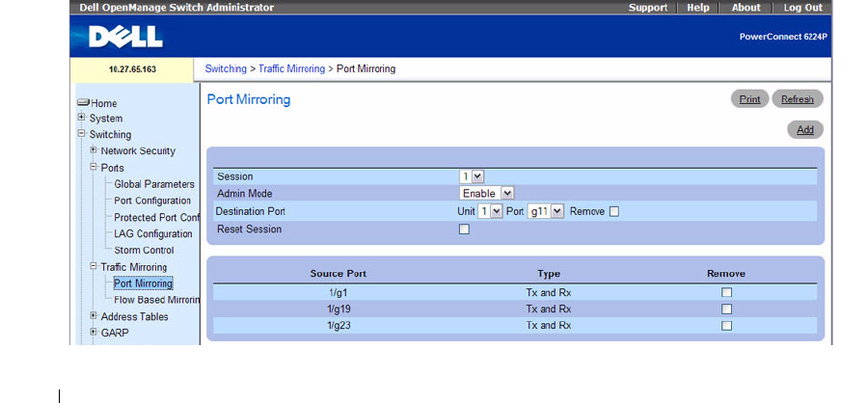
Task: Open the destination Port g11 dropdown
Action: point(545,211)
